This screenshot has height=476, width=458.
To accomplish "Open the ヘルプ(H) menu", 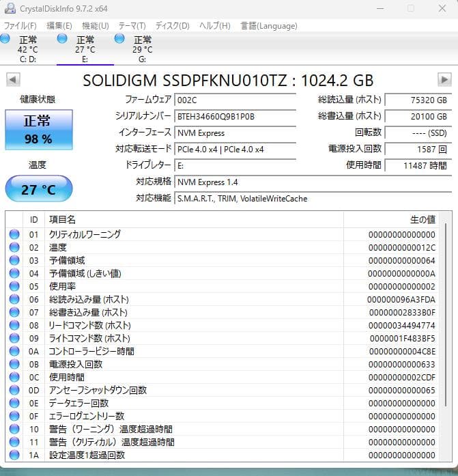I will [x=215, y=26].
